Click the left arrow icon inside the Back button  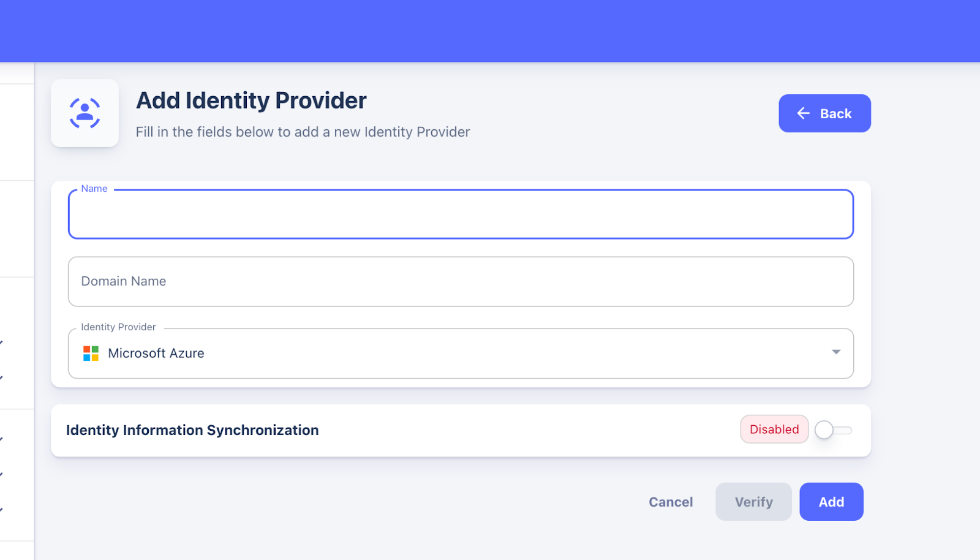(803, 113)
